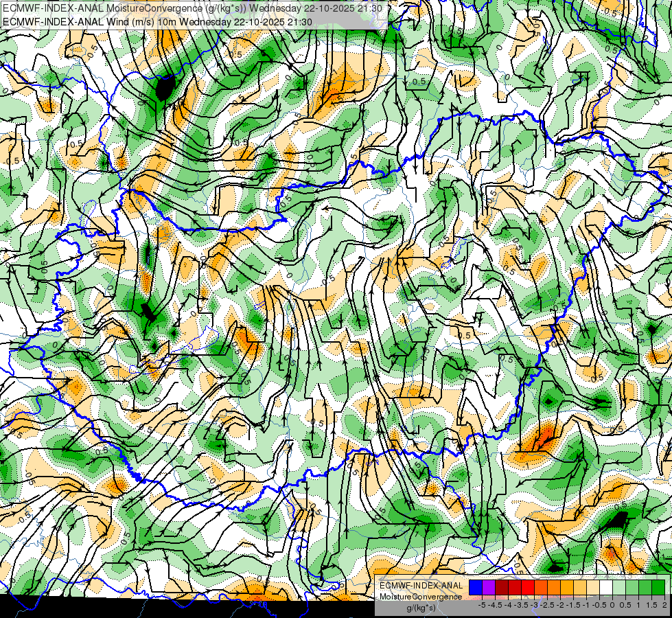Click 'ECMWF-INDEX-ANAL' label inside the legend box
This screenshot has width=672, height=618.
click(421, 586)
